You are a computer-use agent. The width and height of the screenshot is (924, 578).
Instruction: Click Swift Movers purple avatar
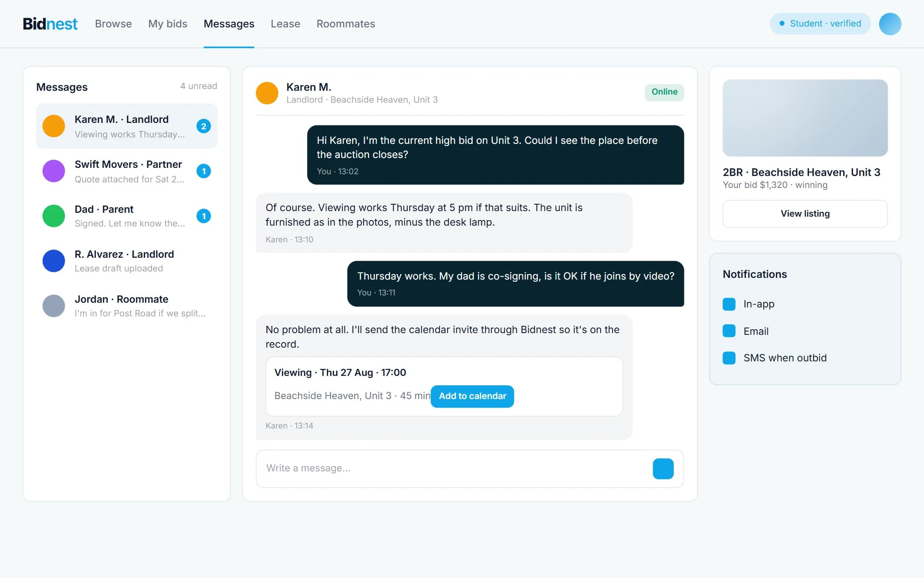(53, 171)
